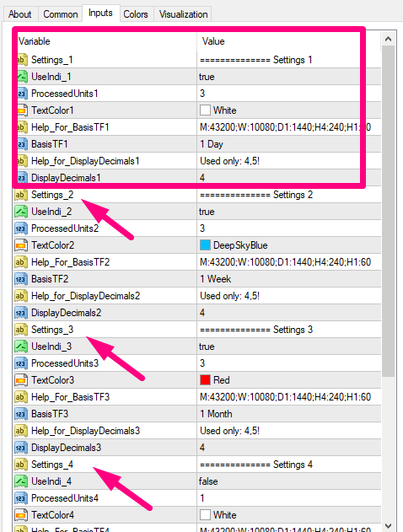Open the TextColor4 White color dropdown
This screenshot has width=403, height=532.
coord(288,515)
